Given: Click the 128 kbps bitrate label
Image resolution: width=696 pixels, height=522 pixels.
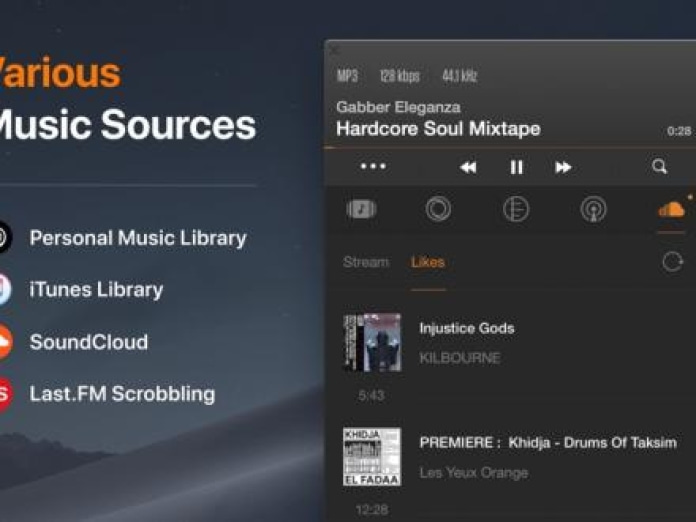Looking at the screenshot, I should [399, 76].
